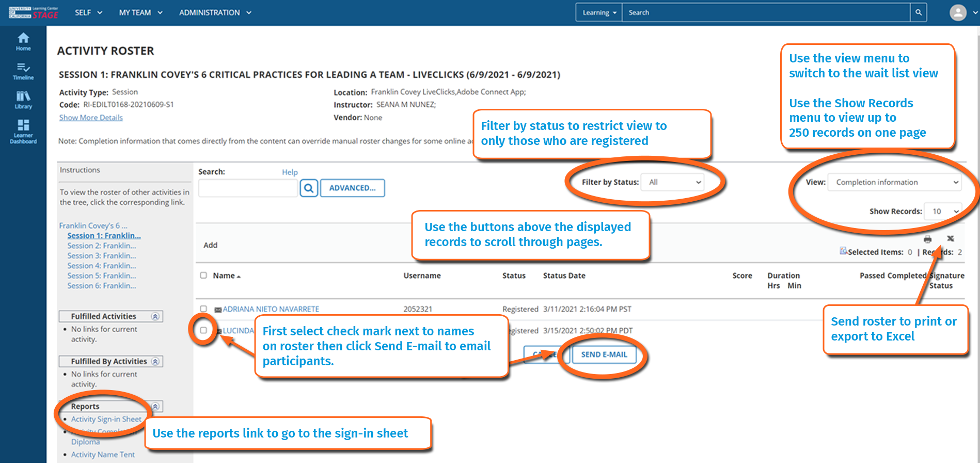The image size is (980, 470).
Task: Select Adriana Nieto Navarrete's checkbox
Action: tap(203, 309)
